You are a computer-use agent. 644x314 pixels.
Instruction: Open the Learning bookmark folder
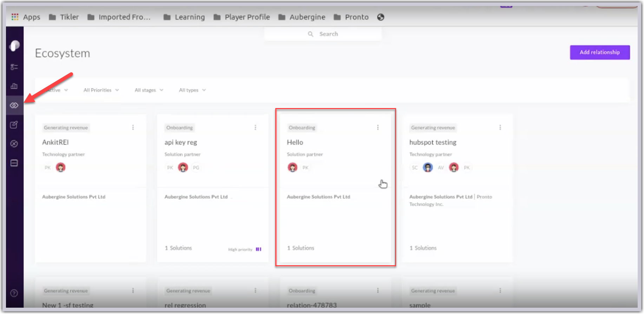(184, 17)
